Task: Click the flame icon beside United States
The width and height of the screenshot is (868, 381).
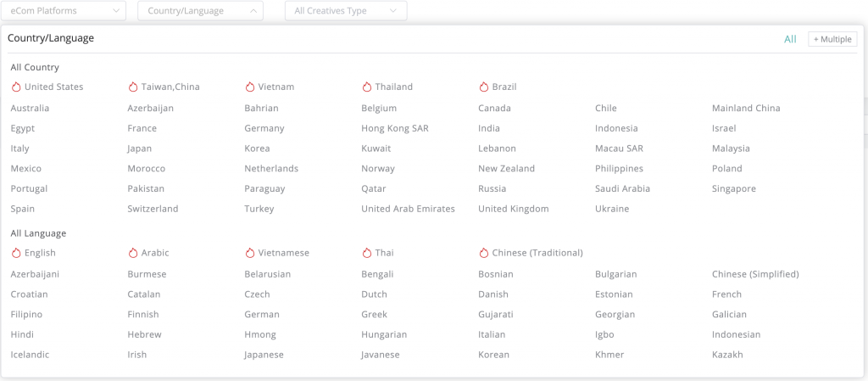Action: [16, 87]
